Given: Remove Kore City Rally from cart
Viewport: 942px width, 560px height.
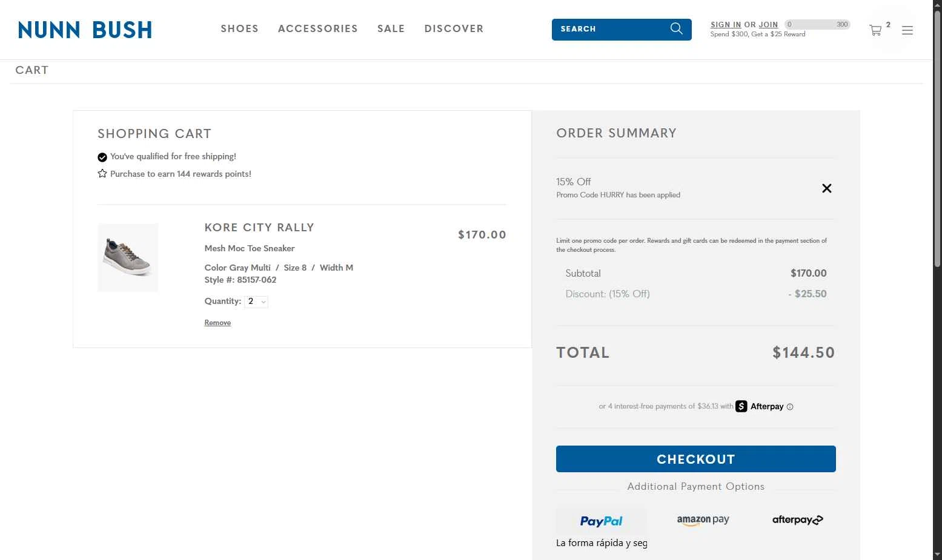Looking at the screenshot, I should coord(217,323).
